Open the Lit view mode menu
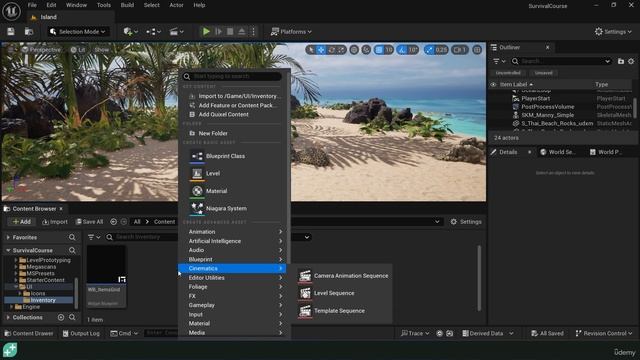Viewport: 640px width, 360px height. click(78, 49)
